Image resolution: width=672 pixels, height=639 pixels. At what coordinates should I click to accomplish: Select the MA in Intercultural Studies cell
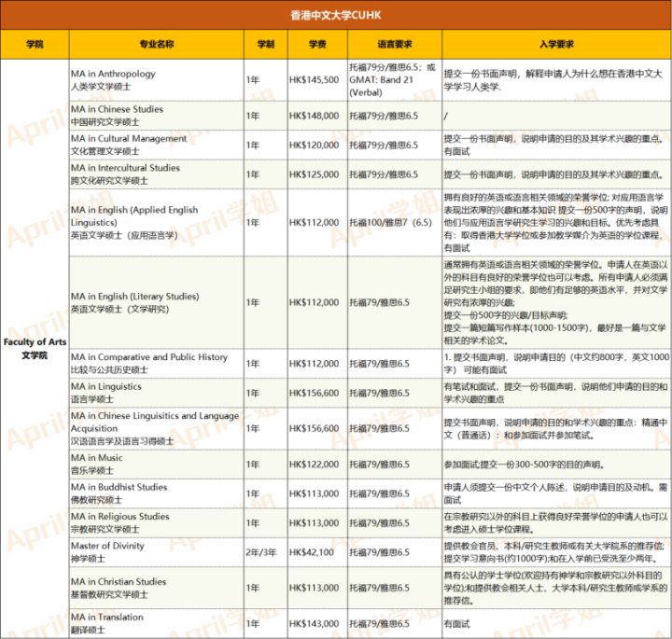point(157,174)
